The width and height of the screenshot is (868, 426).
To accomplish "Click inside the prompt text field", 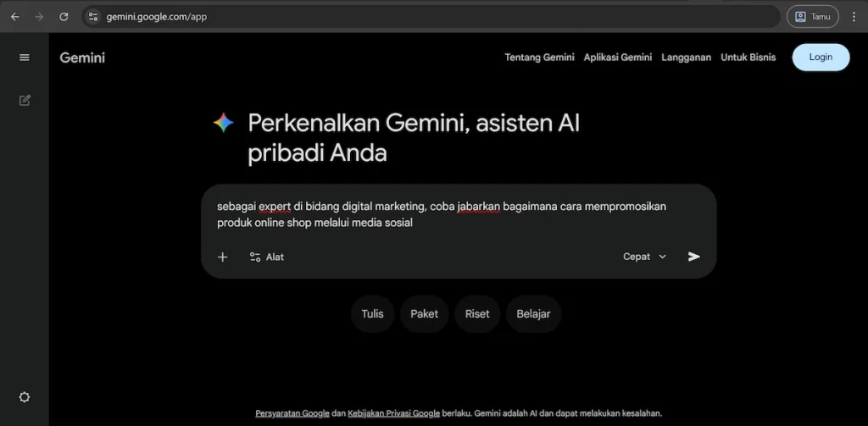I will tap(459, 214).
